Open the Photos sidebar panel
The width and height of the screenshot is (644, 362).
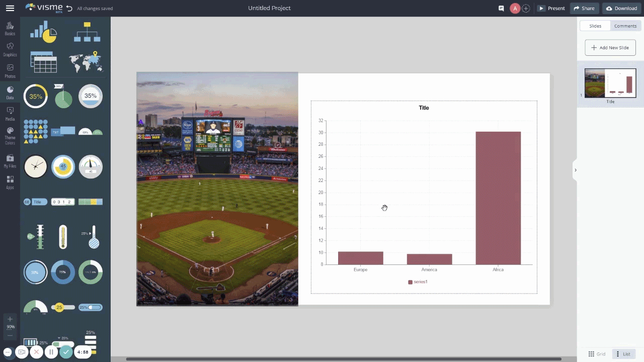pos(10,71)
